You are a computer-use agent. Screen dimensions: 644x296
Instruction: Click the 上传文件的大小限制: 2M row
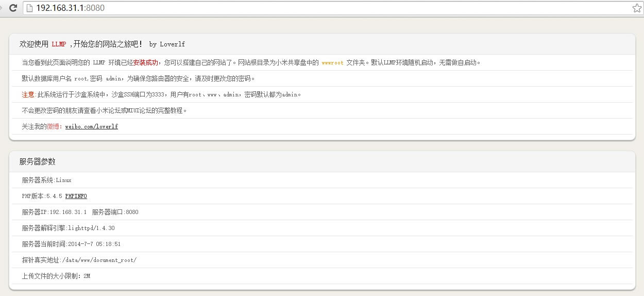tap(56, 276)
